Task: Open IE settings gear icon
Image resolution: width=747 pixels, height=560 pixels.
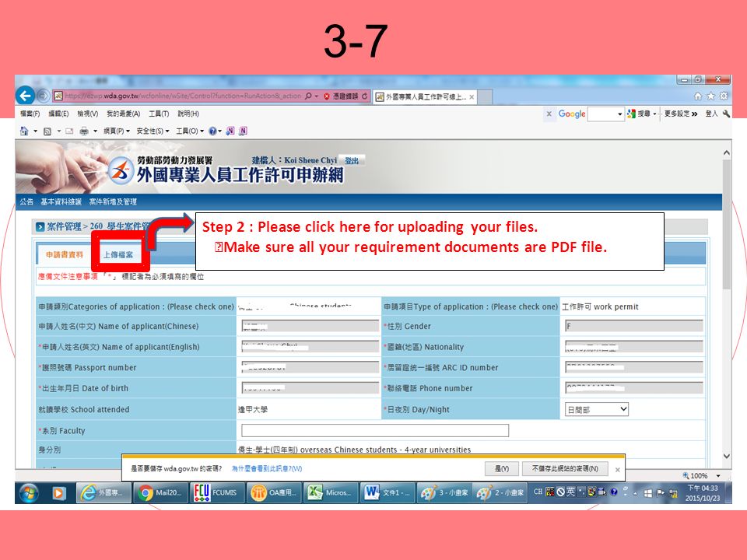Action: pyautogui.click(x=724, y=96)
